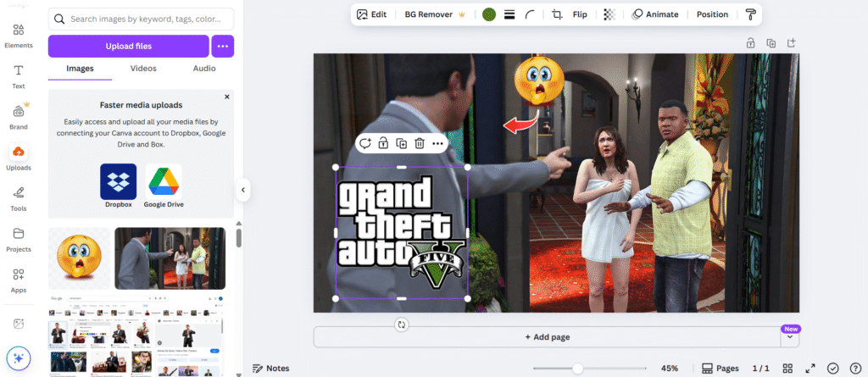The height and width of the screenshot is (377, 868).
Task: Open more options on floating element toolbar
Action: coord(437,144)
